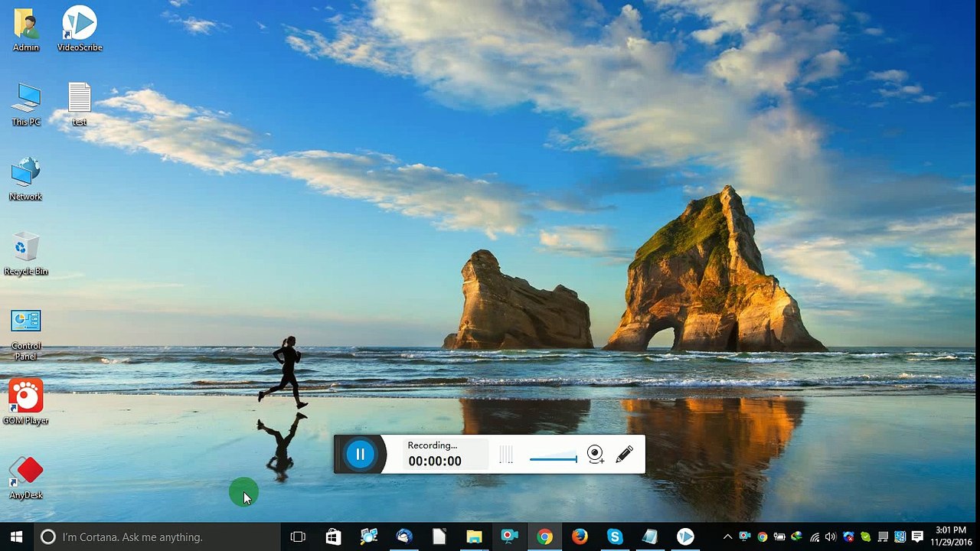Select the GOM Player shortcut

(x=26, y=403)
